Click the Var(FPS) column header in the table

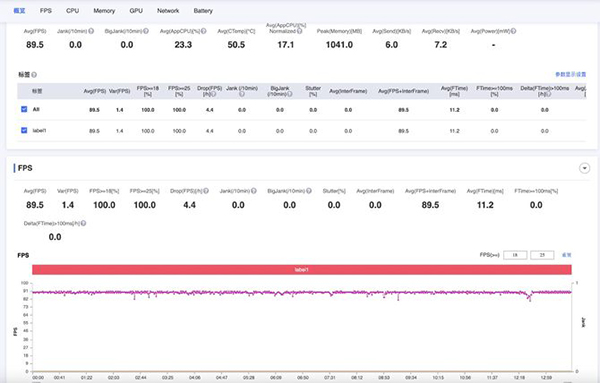[x=120, y=91]
